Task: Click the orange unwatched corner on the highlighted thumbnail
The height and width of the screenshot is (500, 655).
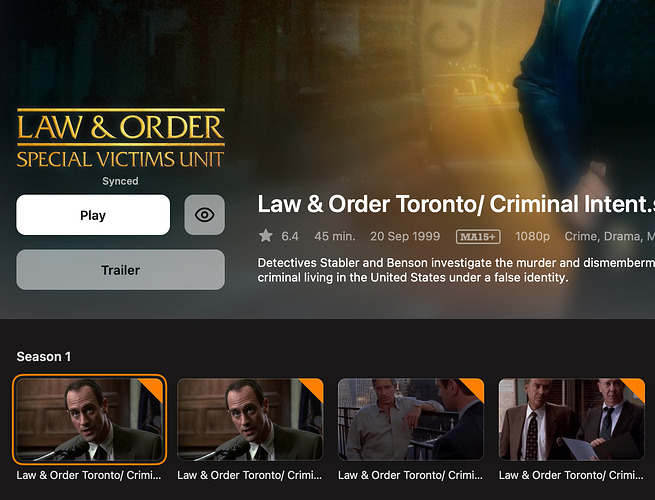Action: point(154,387)
